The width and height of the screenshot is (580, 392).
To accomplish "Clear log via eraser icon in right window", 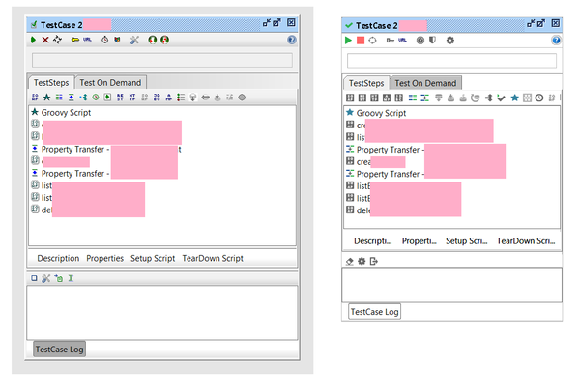I will point(350,262).
